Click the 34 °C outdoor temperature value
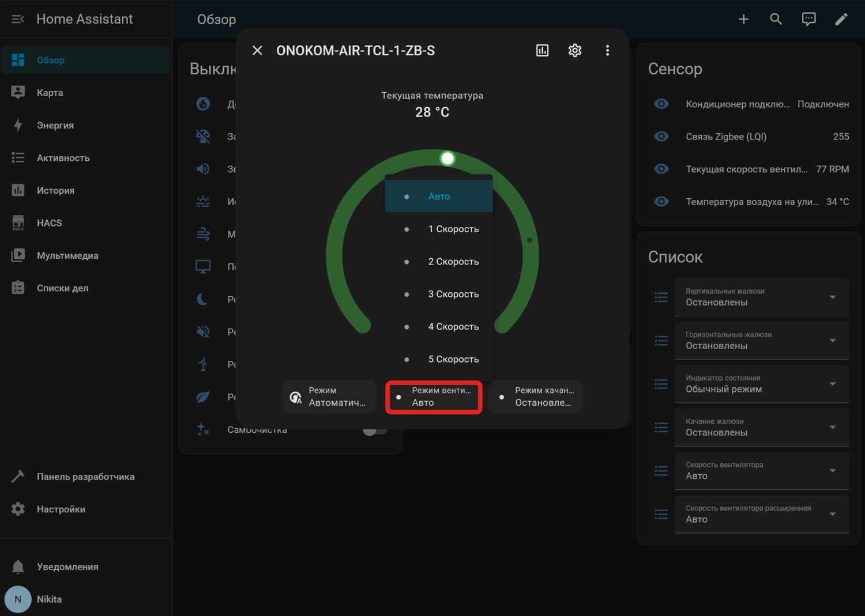The width and height of the screenshot is (865, 616). click(838, 202)
